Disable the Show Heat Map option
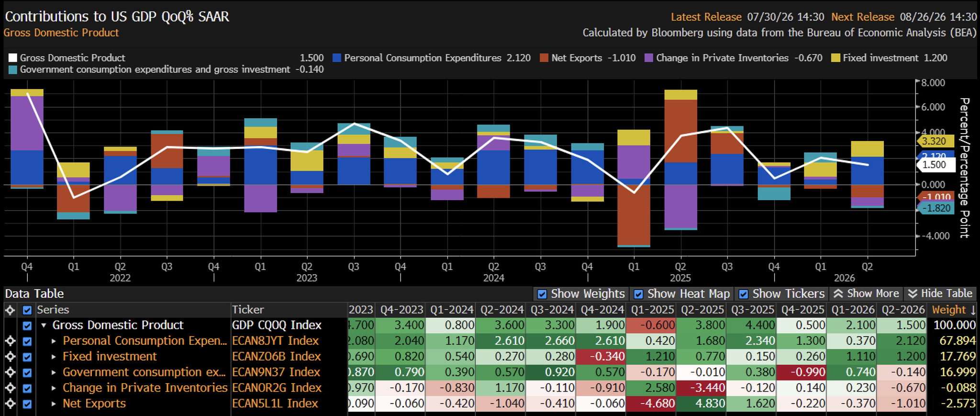Image resolution: width=980 pixels, height=416 pixels. pyautogui.click(x=638, y=294)
